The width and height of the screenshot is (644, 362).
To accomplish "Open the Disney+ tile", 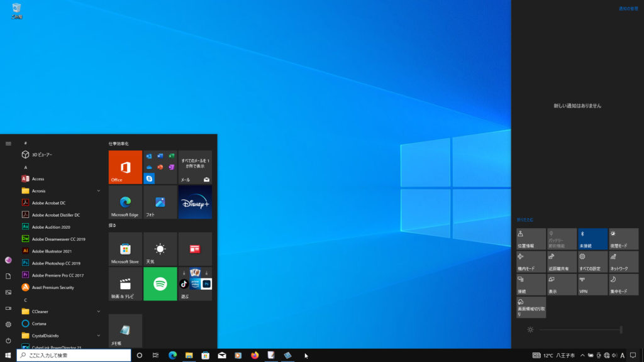I will (195, 202).
